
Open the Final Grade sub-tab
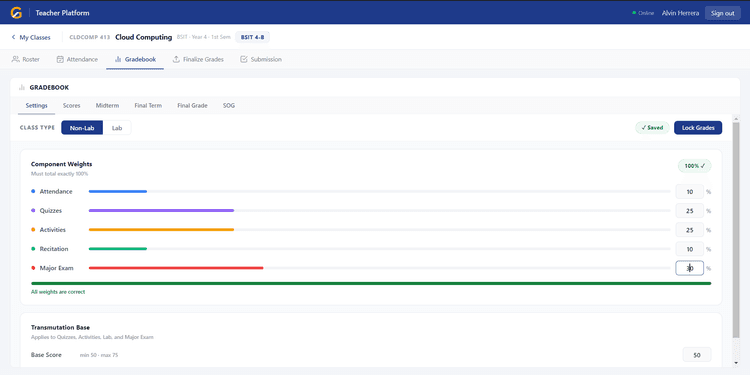192,106
